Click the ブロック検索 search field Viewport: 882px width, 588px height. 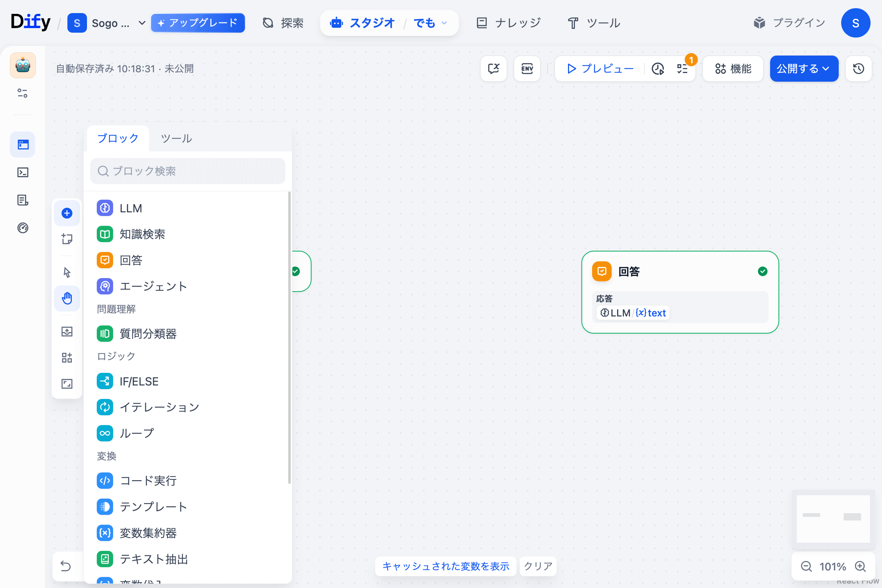(187, 171)
